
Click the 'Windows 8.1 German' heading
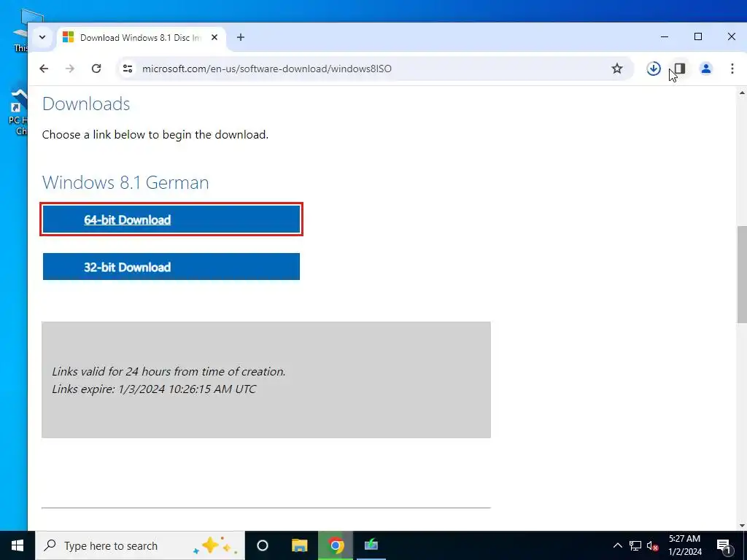(x=125, y=182)
